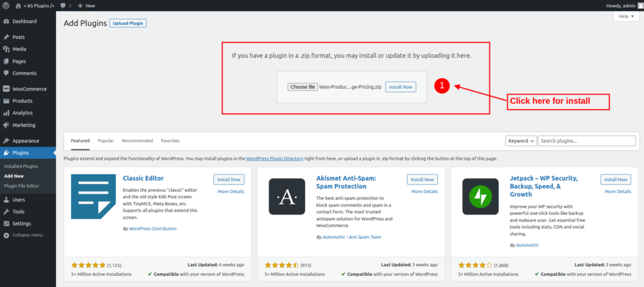644x287 pixels.
Task: Open More Details for Classic Editor
Action: coord(231,191)
